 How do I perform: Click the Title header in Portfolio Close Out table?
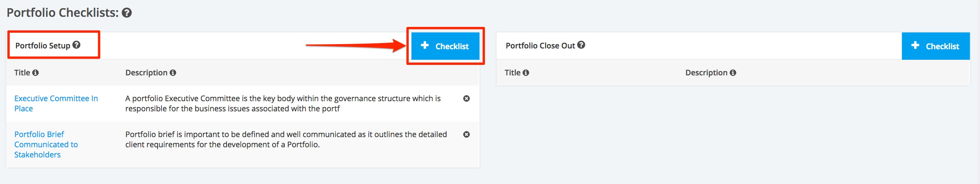tap(513, 73)
